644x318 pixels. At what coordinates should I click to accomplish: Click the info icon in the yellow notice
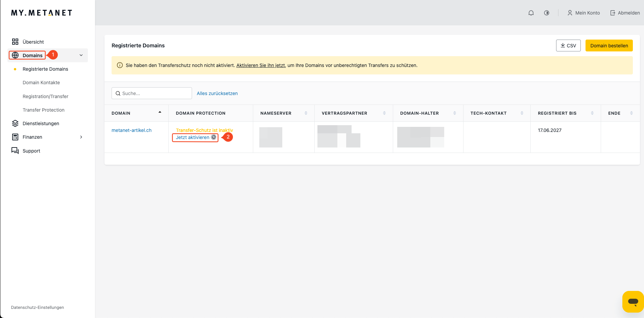tap(120, 65)
